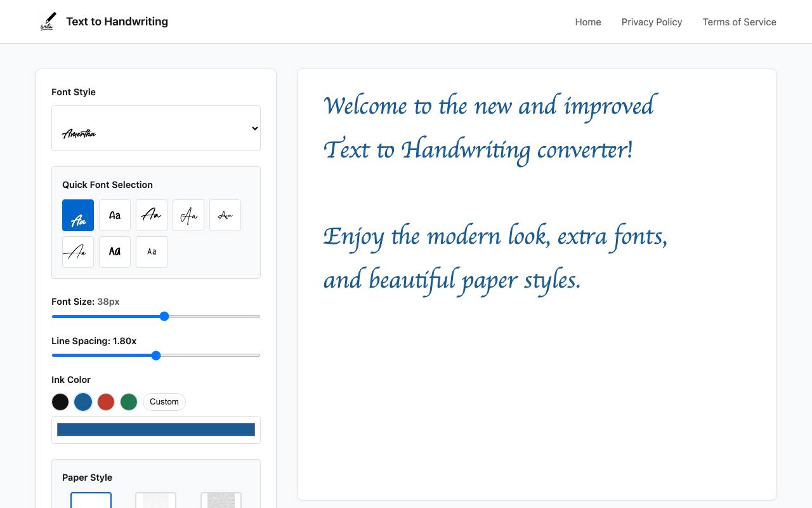Click the 'Enjoy the modern look' line
This screenshot has width=812, height=508.
click(495, 237)
